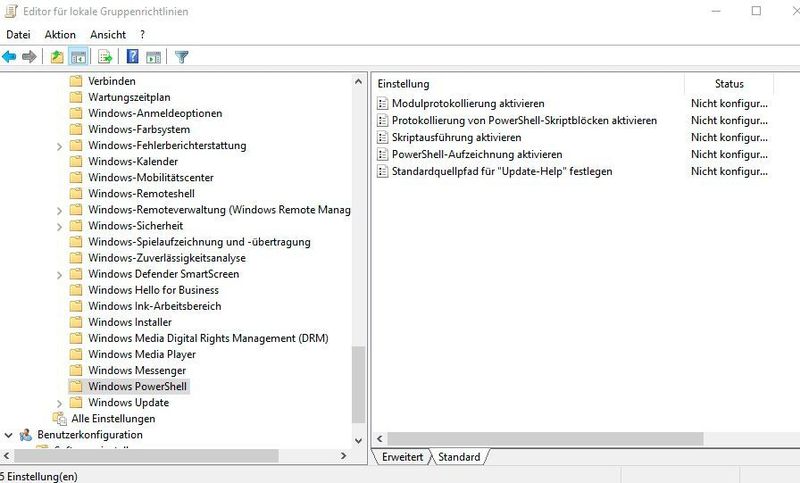The image size is (800, 483).
Task: Click the Windows Installer folder icon
Action: point(76,322)
